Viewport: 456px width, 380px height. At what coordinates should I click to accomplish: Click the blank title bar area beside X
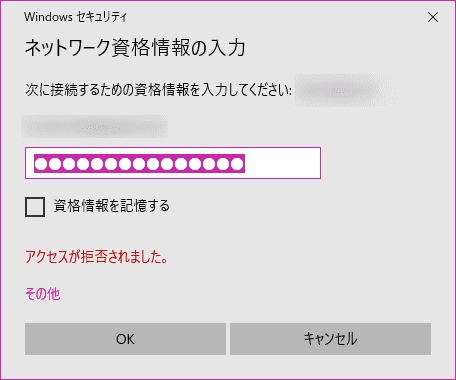tap(275, 17)
